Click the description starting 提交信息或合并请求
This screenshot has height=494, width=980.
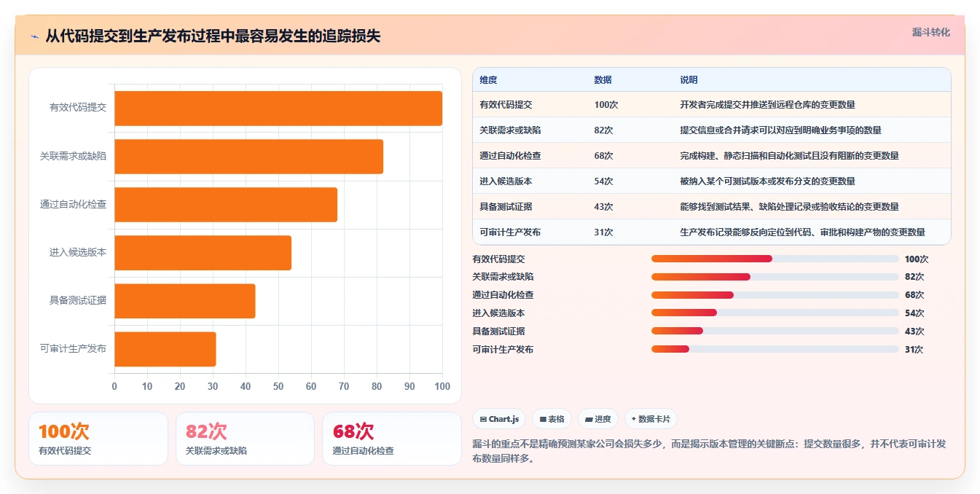[x=780, y=130]
